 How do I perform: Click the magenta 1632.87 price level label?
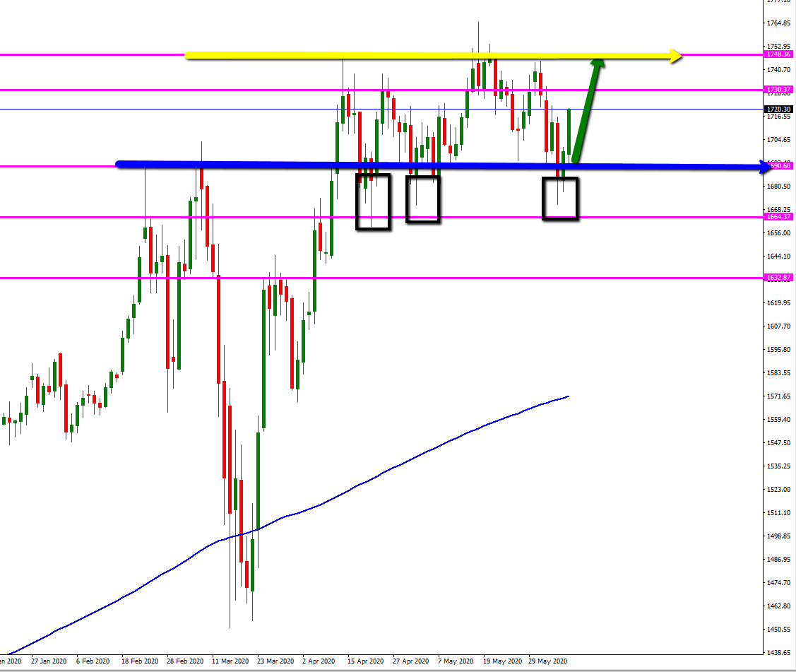coord(778,278)
